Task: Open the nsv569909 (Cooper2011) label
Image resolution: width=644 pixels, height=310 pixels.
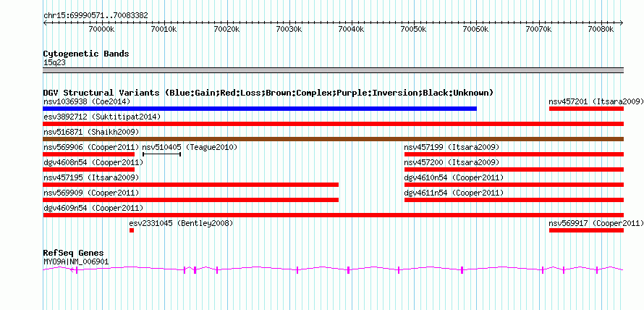Action: click(x=91, y=193)
